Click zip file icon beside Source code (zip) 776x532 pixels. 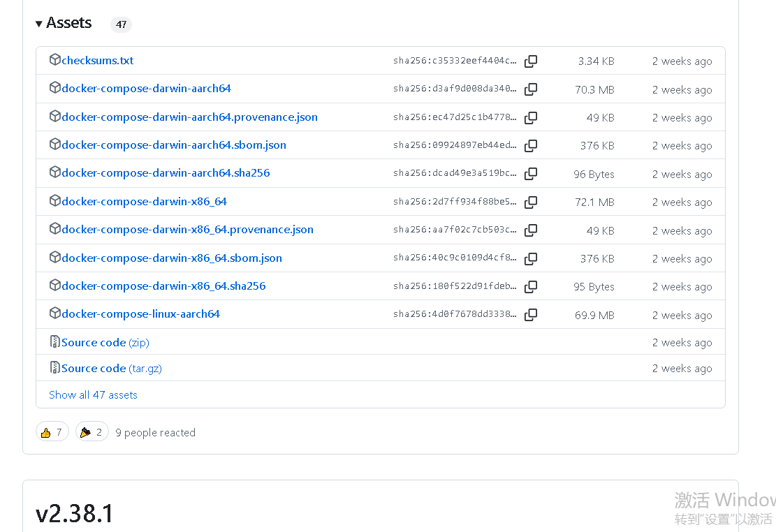pyautogui.click(x=55, y=341)
